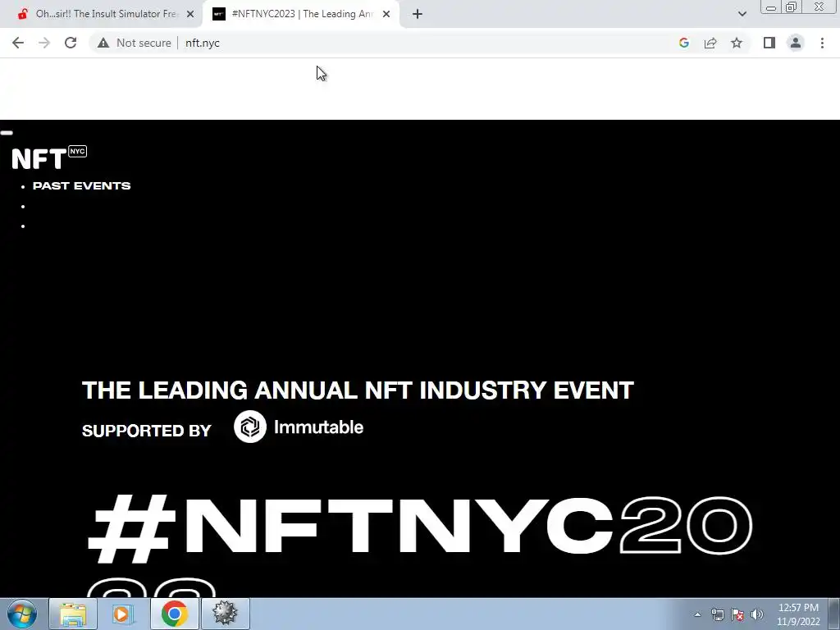Viewport: 840px width, 630px height.
Task: Toggle the Chrome side panel
Action: [769, 43]
